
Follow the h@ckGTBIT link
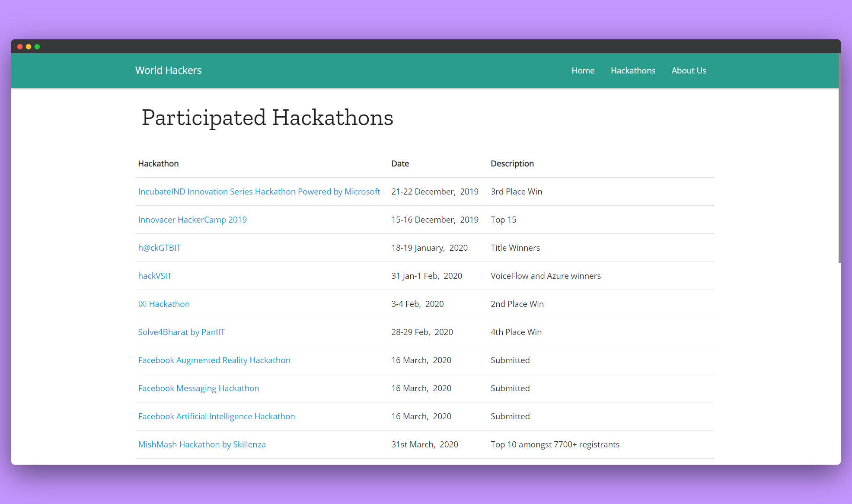point(160,248)
